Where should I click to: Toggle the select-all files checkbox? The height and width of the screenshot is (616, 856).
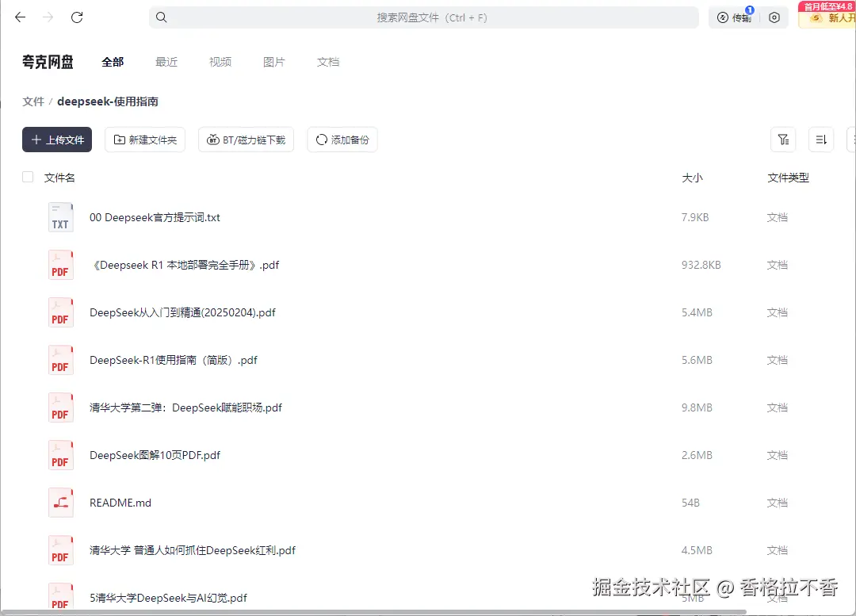pos(28,177)
